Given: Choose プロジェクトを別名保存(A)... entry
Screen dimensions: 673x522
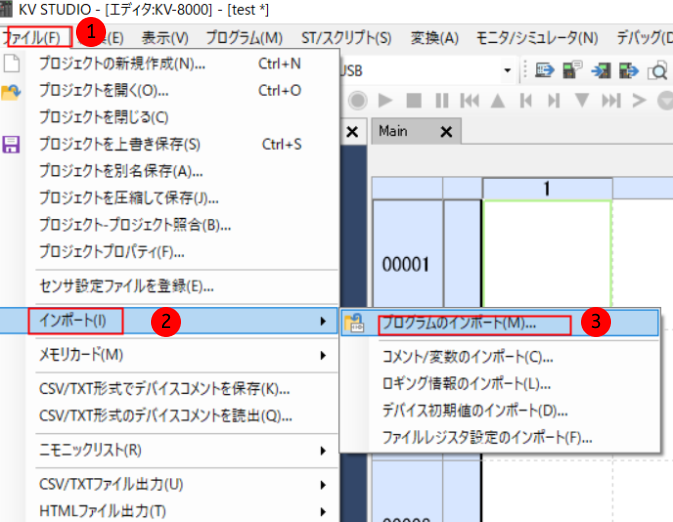Looking at the screenshot, I should coord(182,171).
